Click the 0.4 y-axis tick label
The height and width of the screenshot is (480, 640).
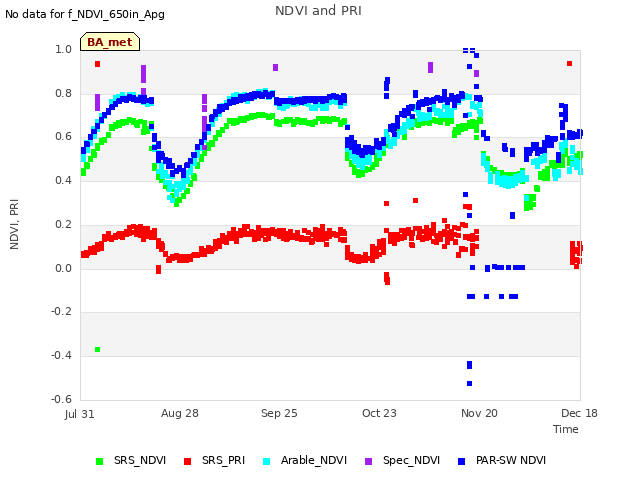point(63,180)
